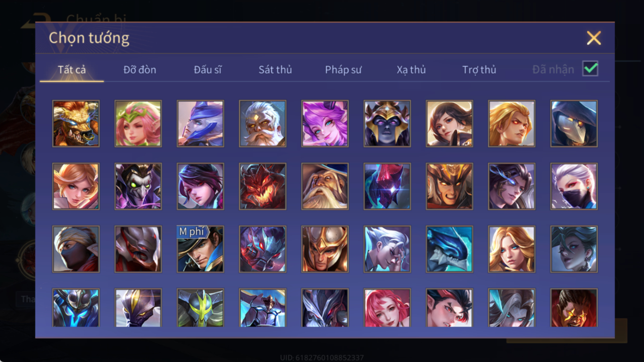Show the 'Pháp sư' hero category
644x362 pixels.
click(x=343, y=70)
